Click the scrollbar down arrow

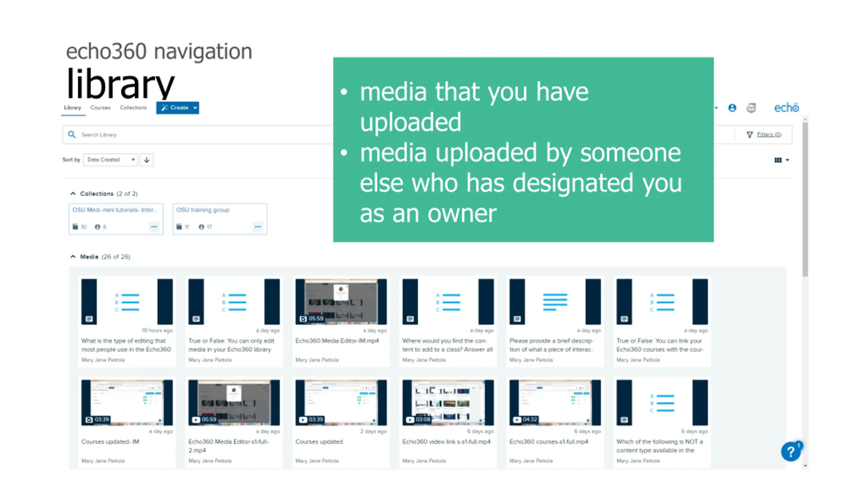tap(805, 466)
